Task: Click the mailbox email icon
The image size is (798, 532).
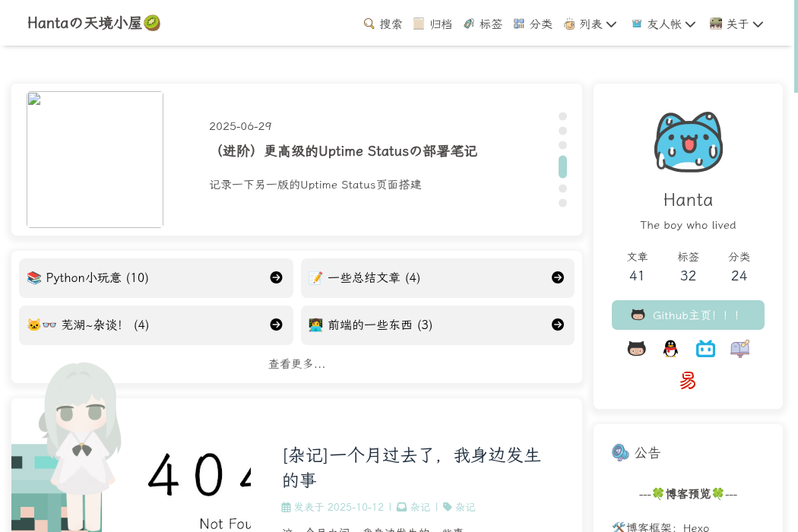Action: [740, 349]
